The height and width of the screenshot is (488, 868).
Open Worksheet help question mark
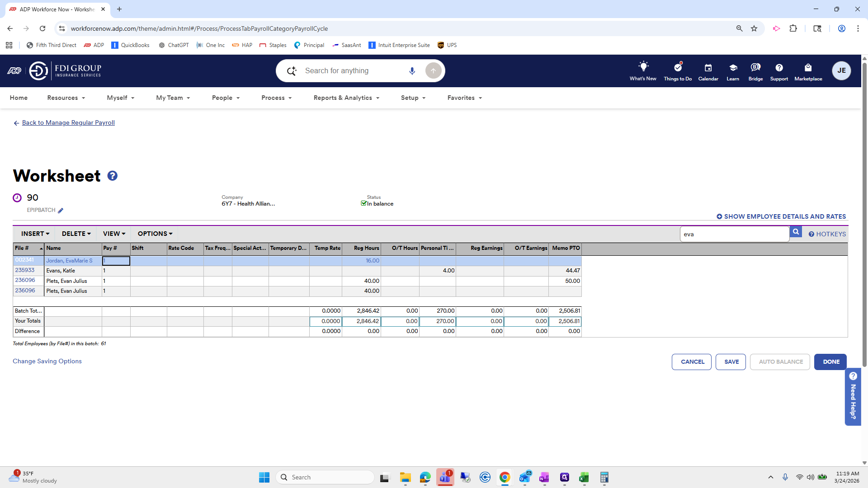click(112, 175)
